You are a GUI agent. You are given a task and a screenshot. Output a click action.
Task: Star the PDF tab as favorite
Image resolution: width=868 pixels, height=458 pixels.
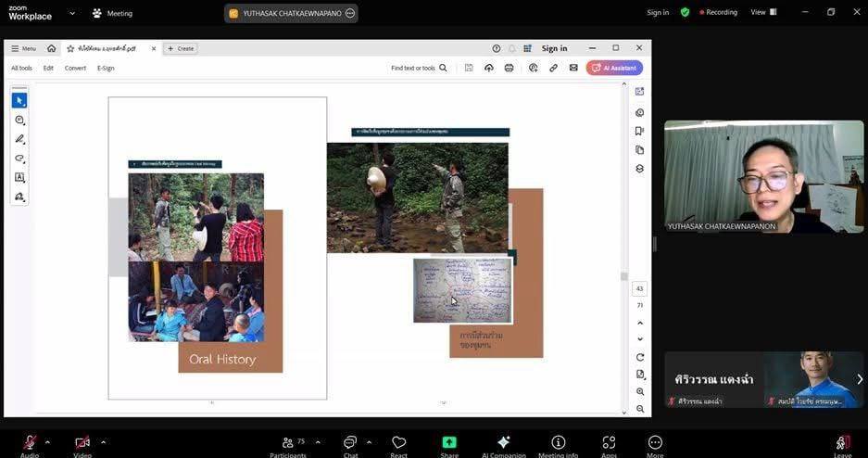[x=70, y=48]
